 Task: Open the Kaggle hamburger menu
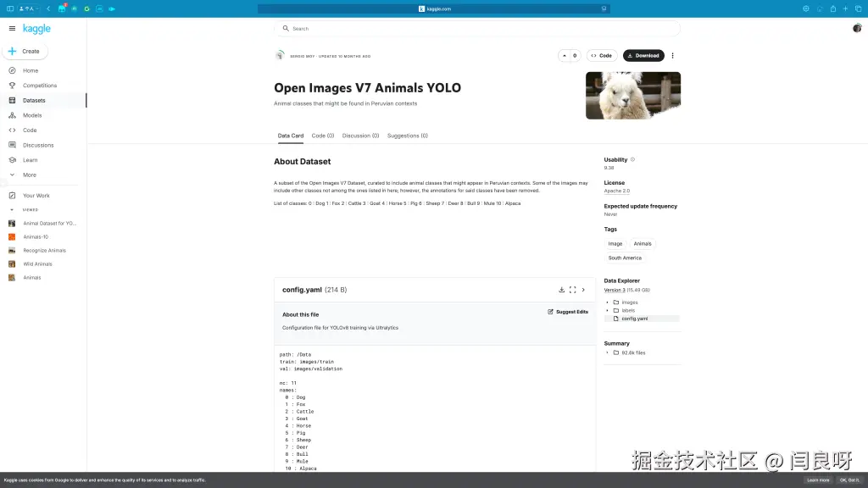pyautogui.click(x=12, y=28)
